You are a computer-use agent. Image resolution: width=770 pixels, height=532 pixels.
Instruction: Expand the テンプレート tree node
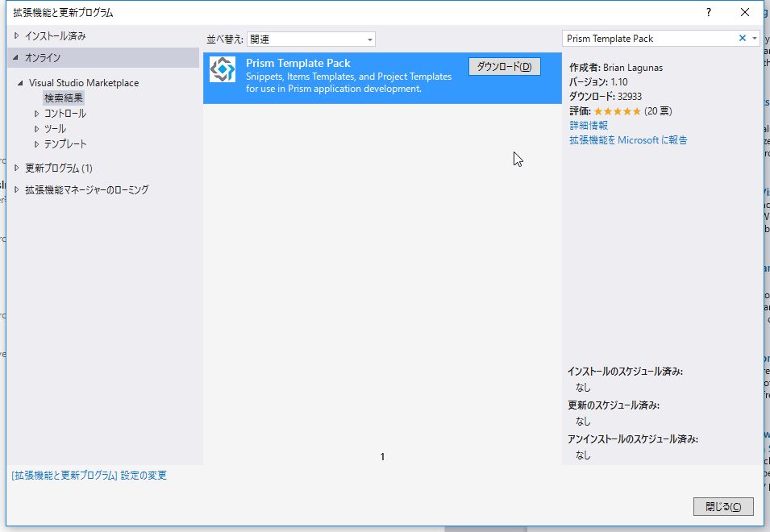(36, 142)
